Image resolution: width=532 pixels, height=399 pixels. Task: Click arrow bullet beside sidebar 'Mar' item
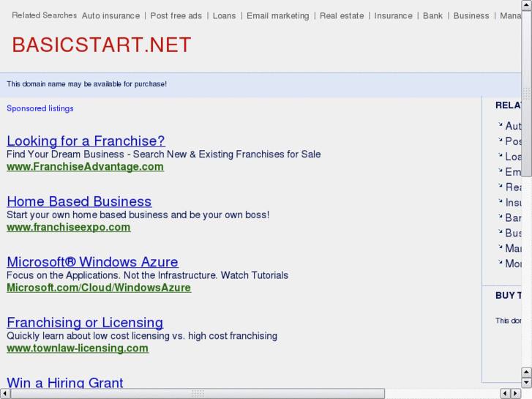click(x=500, y=247)
